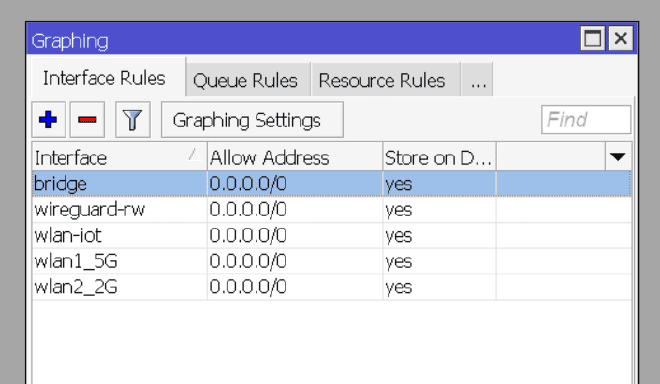Open the Graphing Settings button
This screenshot has height=384, width=660.
[252, 120]
